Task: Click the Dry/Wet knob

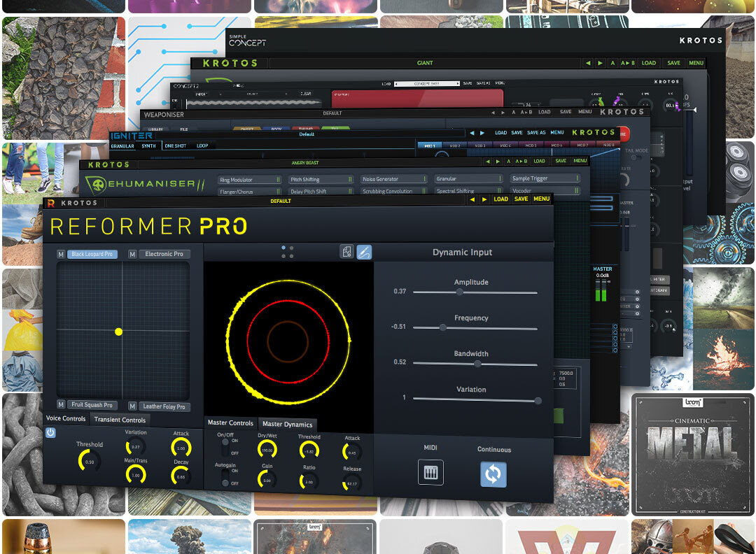Action: 267,450
